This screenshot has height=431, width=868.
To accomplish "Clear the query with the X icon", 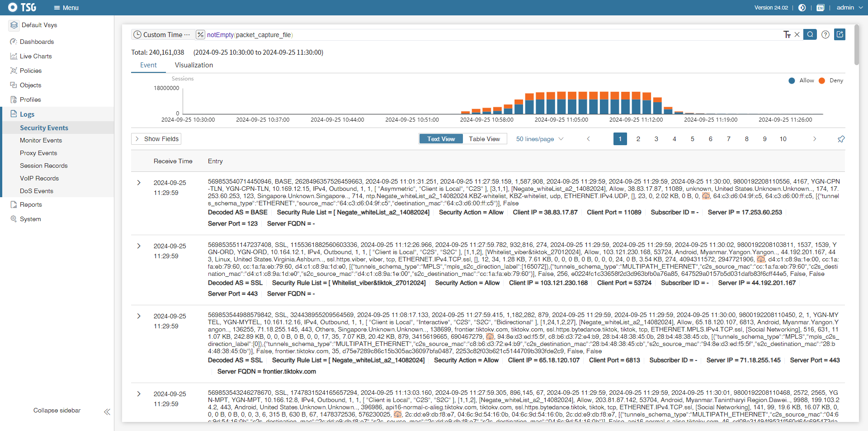I will coord(797,34).
